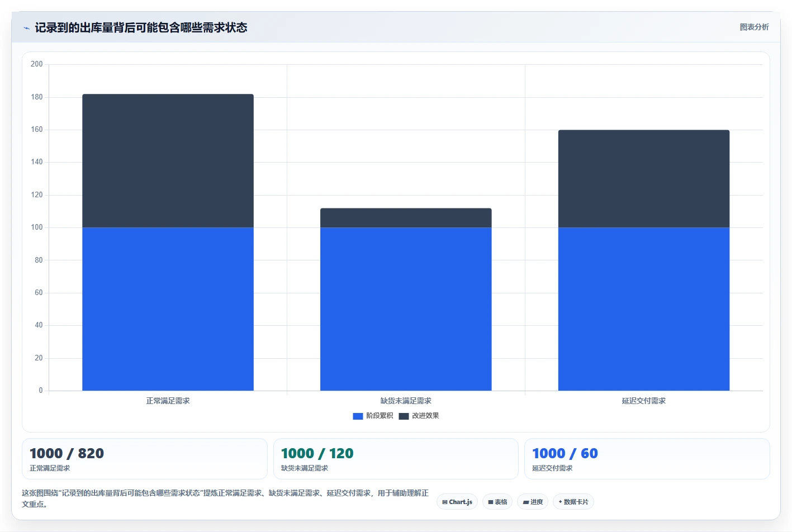Click the y-axis value 200
792x532 pixels.
coord(37,64)
